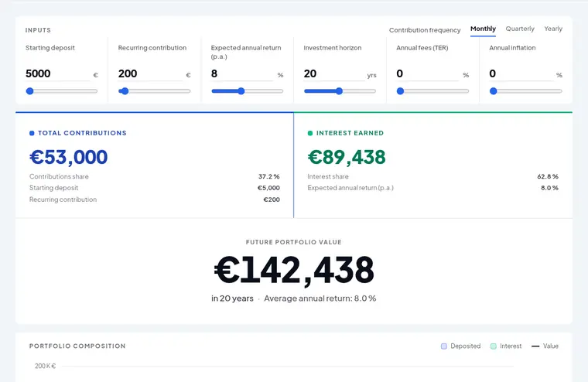Click the 'Contribution frequency' label
588x382 pixels.
pos(425,30)
